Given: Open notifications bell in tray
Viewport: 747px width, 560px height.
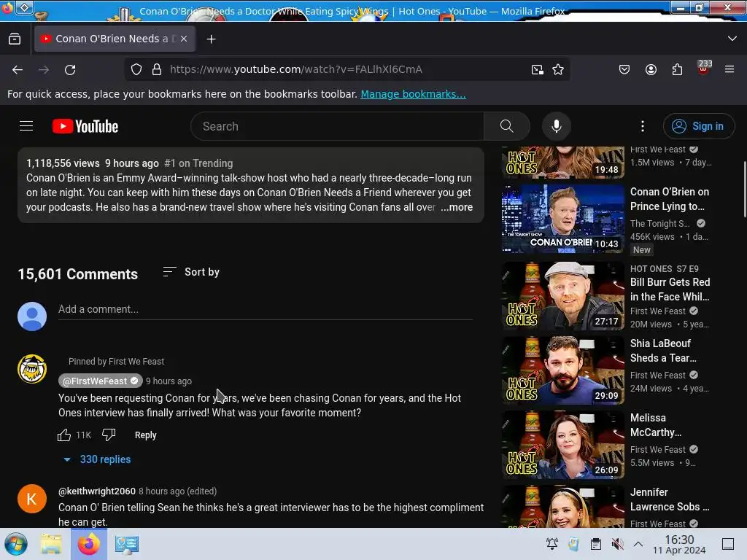Looking at the screenshot, I should tap(552, 544).
